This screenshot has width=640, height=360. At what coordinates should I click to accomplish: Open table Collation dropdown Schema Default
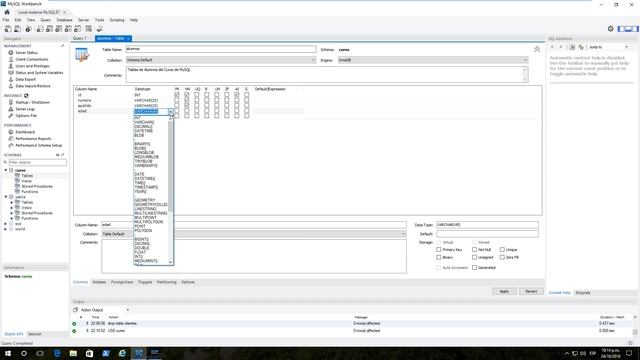pyautogui.click(x=221, y=60)
